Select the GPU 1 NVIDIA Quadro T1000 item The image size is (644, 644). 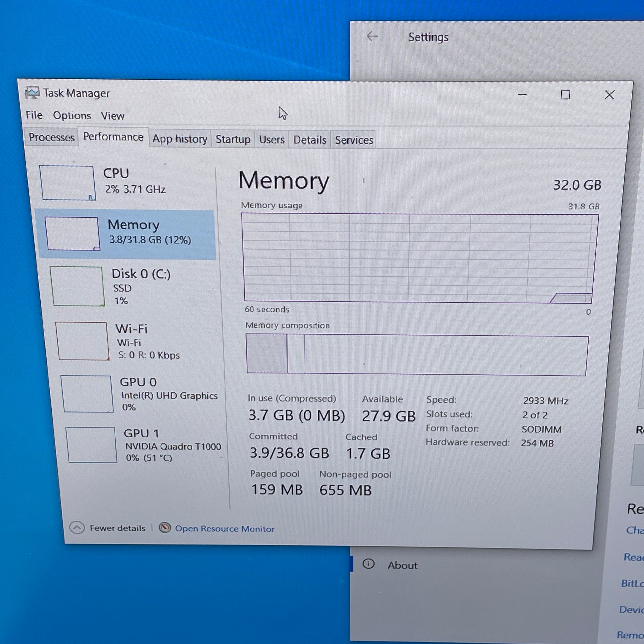point(172,446)
